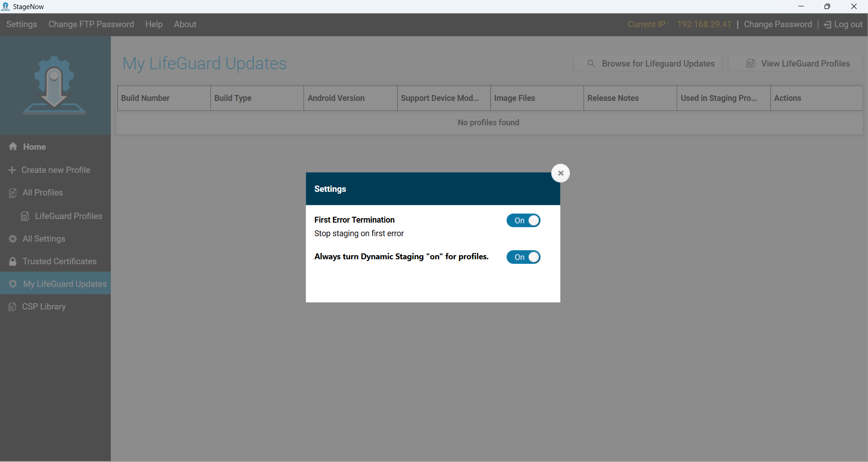Click the StageNow title bar app icon
The height and width of the screenshot is (462, 868).
6,6
